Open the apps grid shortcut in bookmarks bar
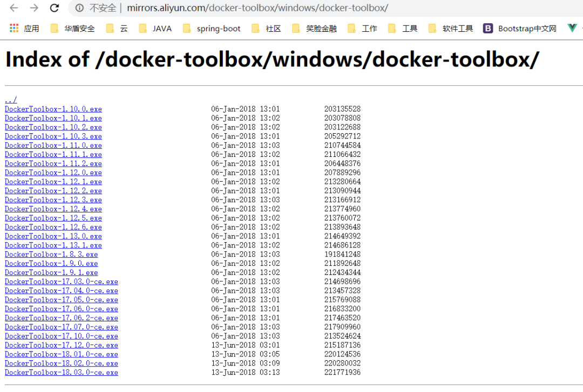Viewport: 583px width, 392px height. [24, 28]
